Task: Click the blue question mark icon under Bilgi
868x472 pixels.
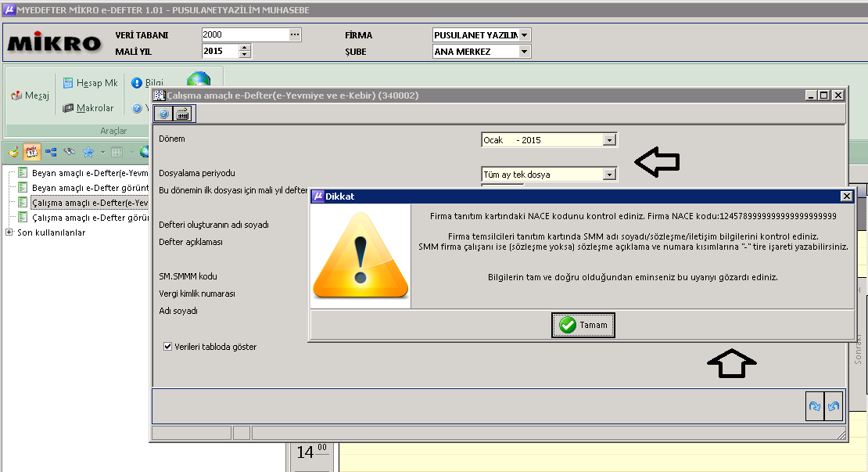Action: (x=137, y=108)
